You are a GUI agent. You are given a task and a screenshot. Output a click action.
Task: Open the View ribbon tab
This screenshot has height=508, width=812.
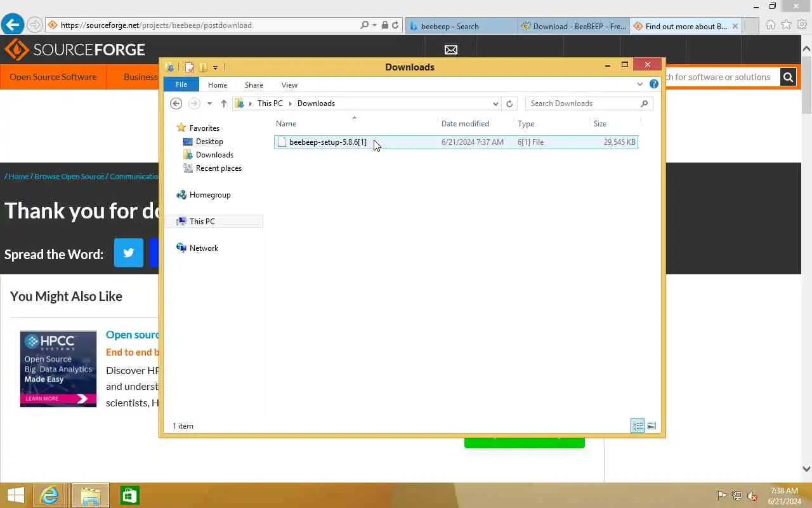point(289,85)
